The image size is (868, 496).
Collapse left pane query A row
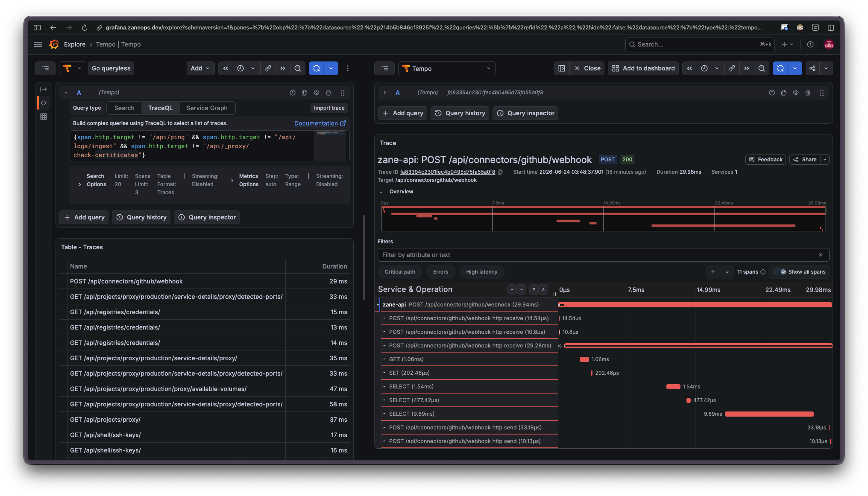tap(66, 93)
